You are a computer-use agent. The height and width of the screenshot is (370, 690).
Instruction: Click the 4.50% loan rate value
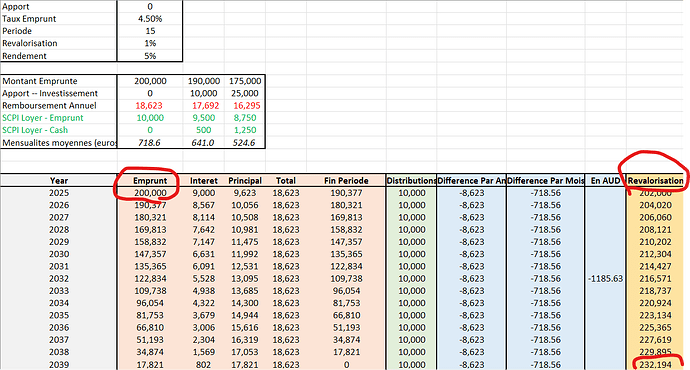tap(150, 19)
